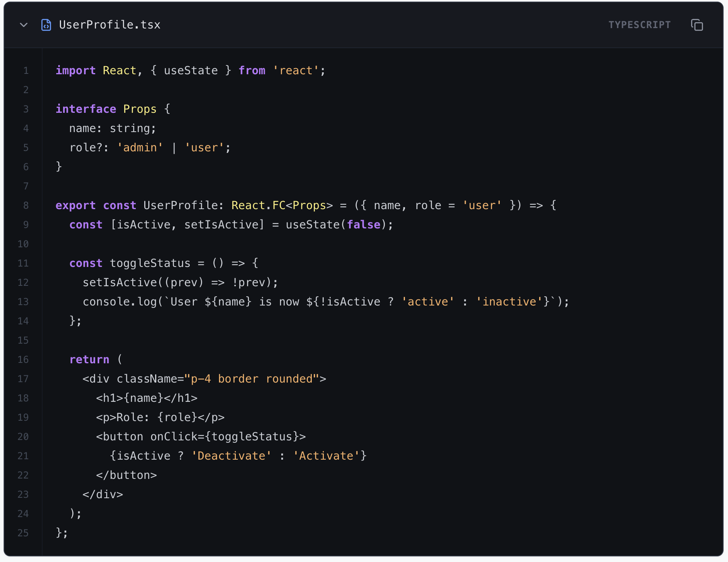
Task: Click toggleStatus in its const declaration
Action: coord(150,263)
